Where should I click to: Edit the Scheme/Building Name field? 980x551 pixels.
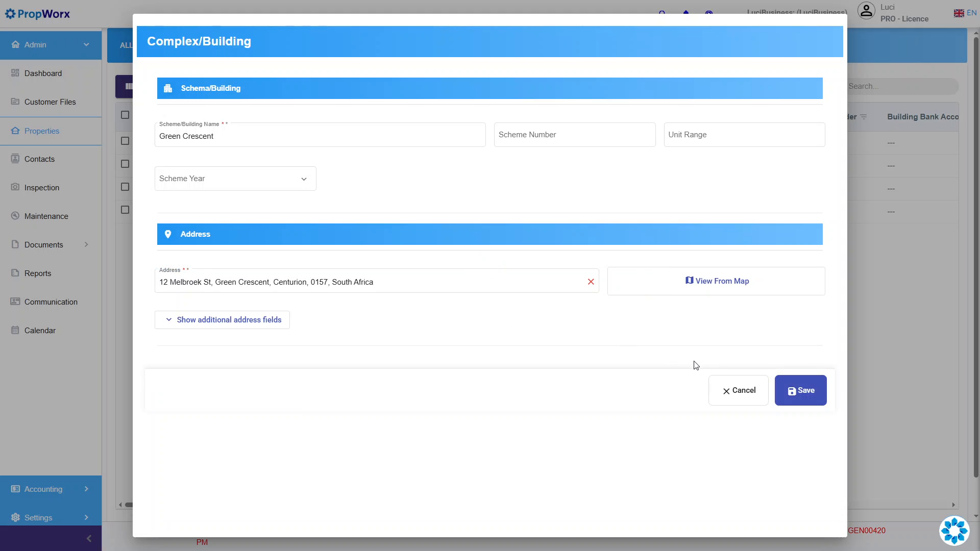(x=320, y=135)
